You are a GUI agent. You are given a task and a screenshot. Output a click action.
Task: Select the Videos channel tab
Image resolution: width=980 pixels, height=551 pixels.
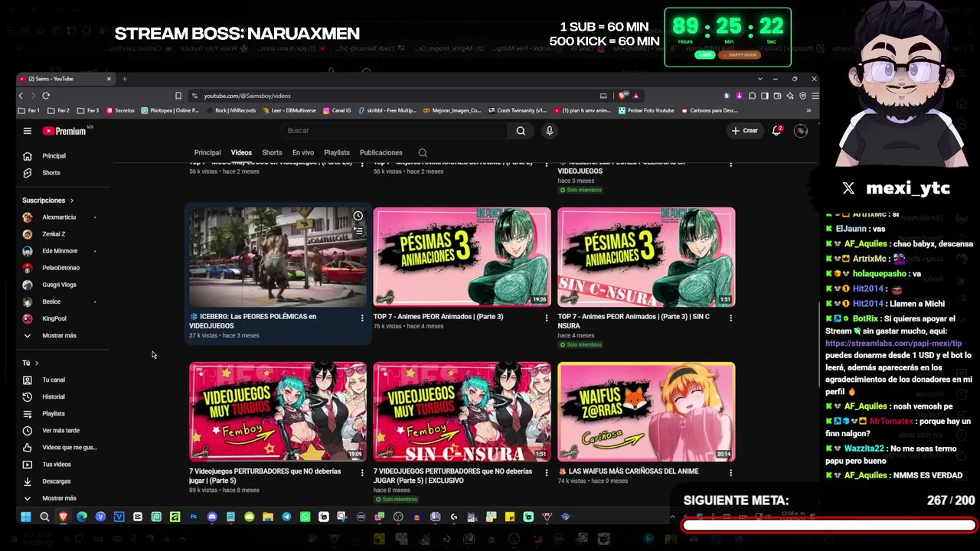pyautogui.click(x=241, y=153)
